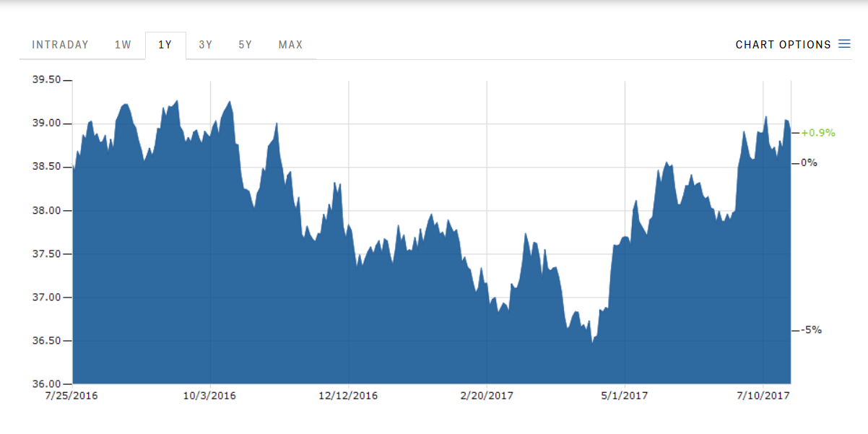Click the 36.00 price axis label
The height and width of the screenshot is (434, 868).
47,383
